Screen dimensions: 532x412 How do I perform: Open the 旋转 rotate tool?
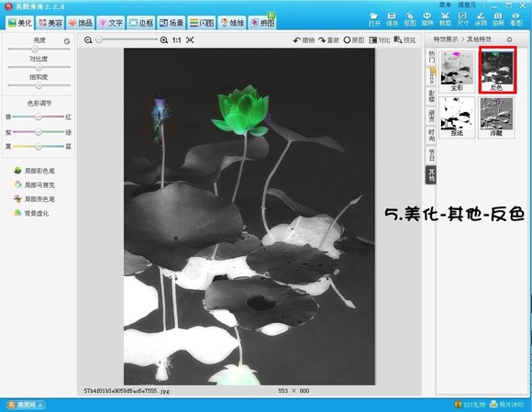pyautogui.click(x=427, y=19)
